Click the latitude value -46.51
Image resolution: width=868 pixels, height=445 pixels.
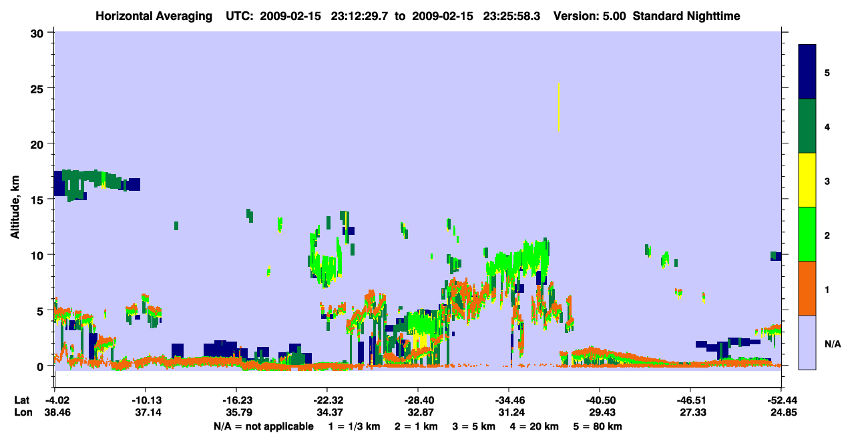(690, 400)
